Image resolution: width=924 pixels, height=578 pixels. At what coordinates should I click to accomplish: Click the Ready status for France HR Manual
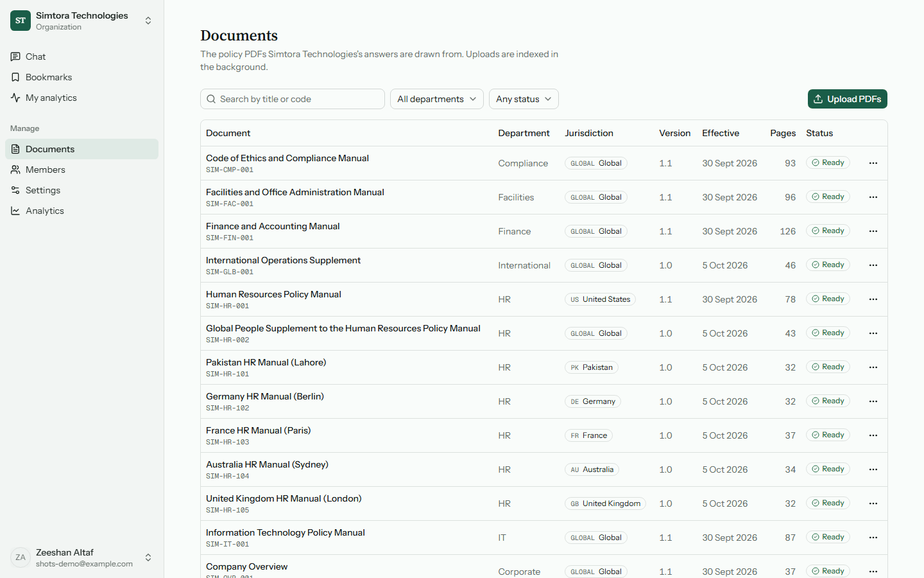(x=828, y=435)
